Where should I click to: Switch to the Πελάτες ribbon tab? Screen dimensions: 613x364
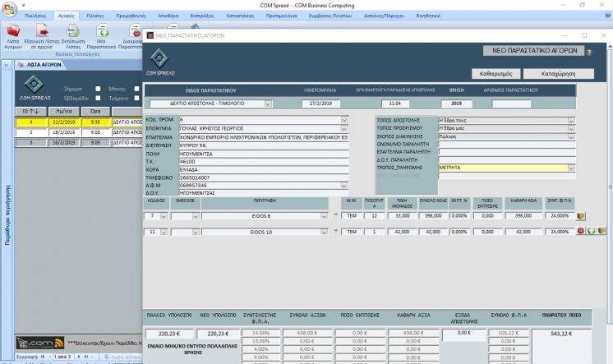[95, 16]
